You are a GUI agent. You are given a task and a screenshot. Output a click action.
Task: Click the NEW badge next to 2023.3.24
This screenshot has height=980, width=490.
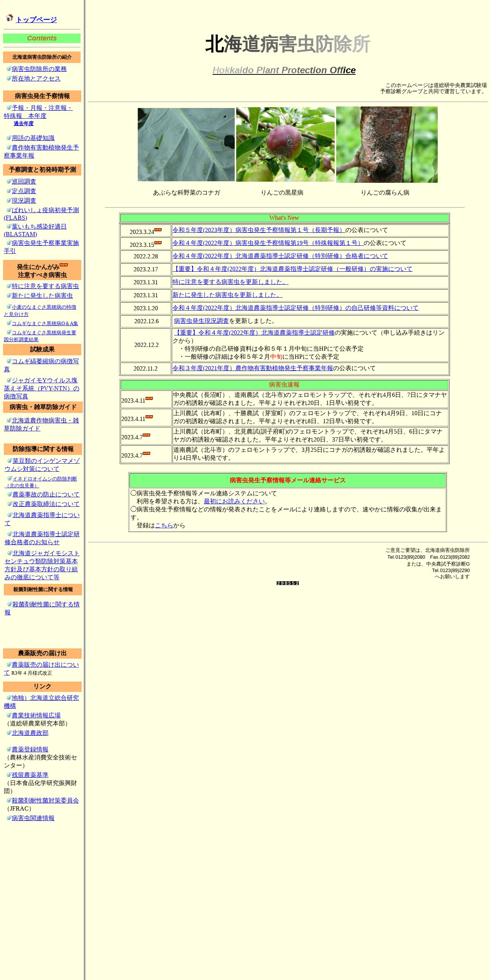click(158, 230)
